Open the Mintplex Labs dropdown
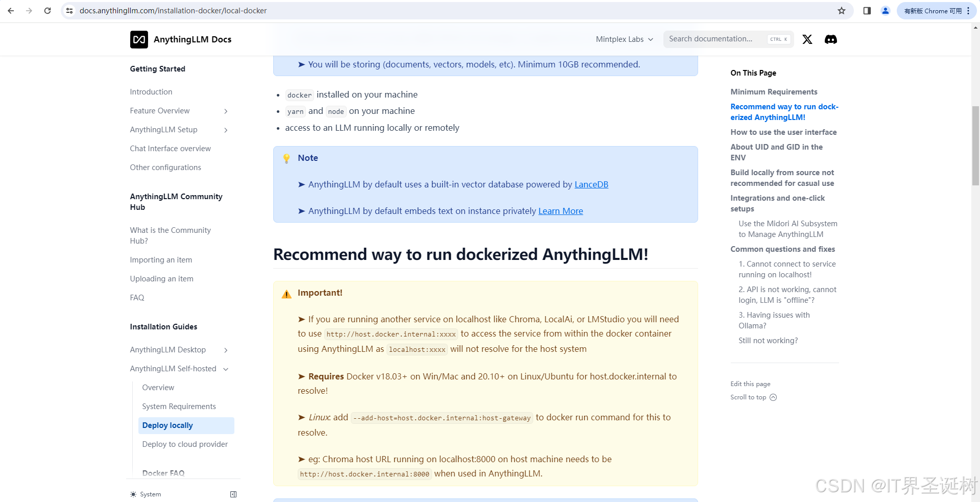Image resolution: width=980 pixels, height=502 pixels. pyautogui.click(x=624, y=39)
